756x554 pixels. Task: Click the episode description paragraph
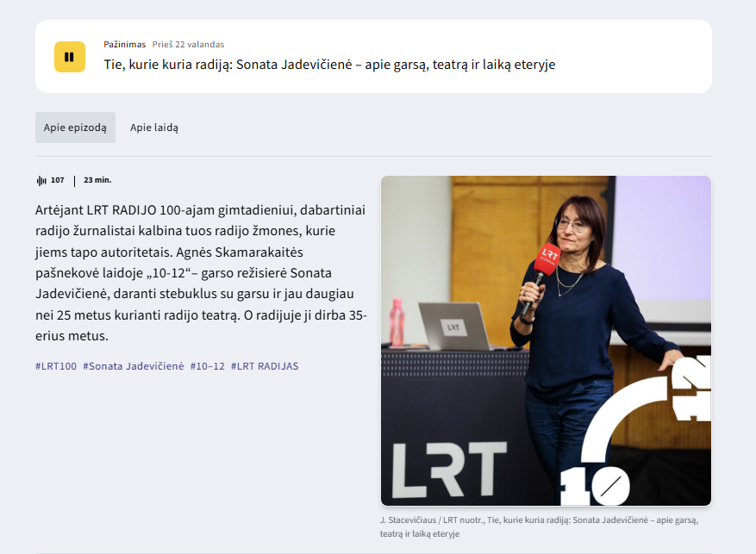tap(201, 272)
